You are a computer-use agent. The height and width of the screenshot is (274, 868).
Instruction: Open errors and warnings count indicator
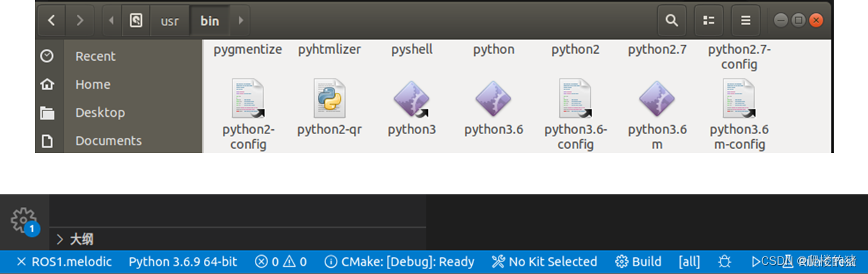point(281,261)
